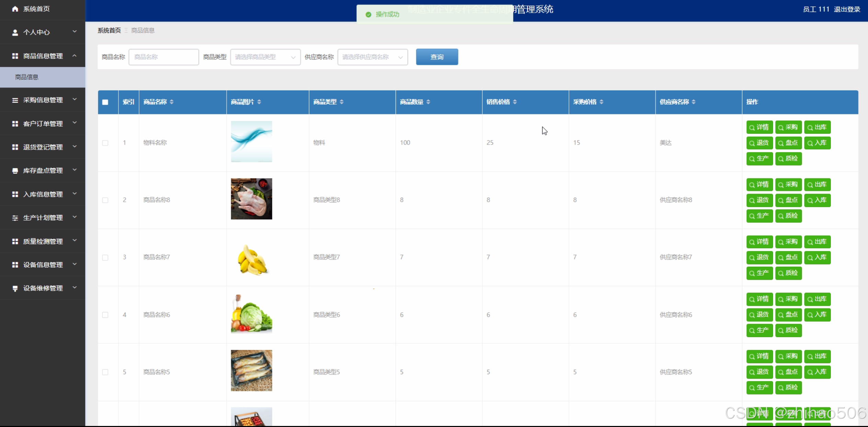Viewport: 868px width, 427px height.
Task: Click the sliders icon for 生产计划管理
Action: pyautogui.click(x=15, y=218)
